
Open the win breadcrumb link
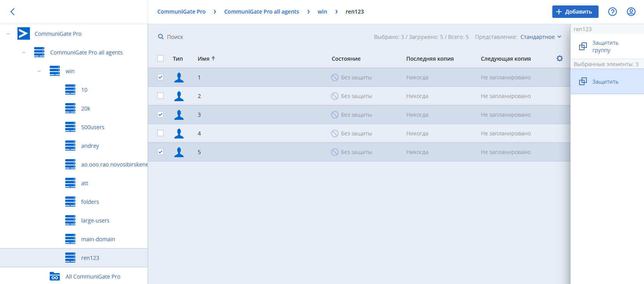(x=322, y=12)
